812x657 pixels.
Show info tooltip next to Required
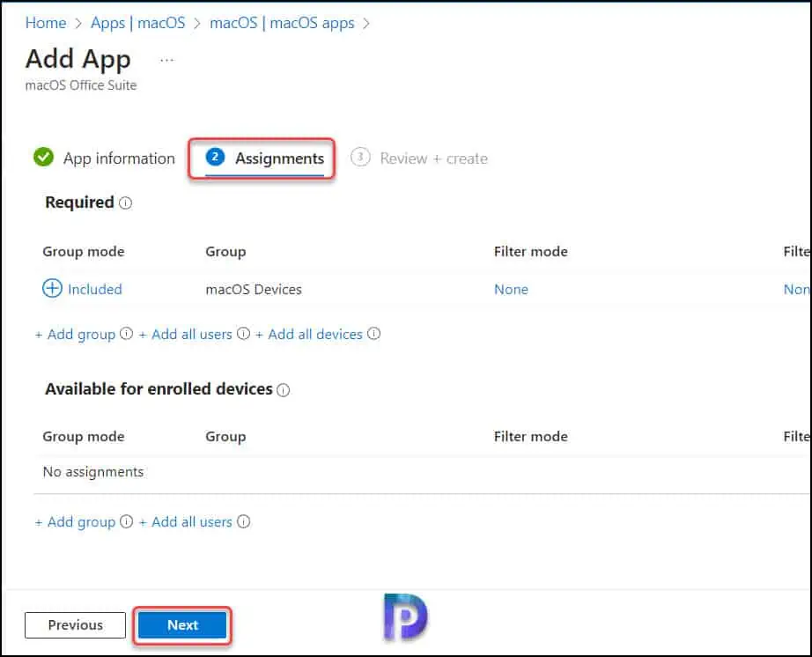(125, 203)
